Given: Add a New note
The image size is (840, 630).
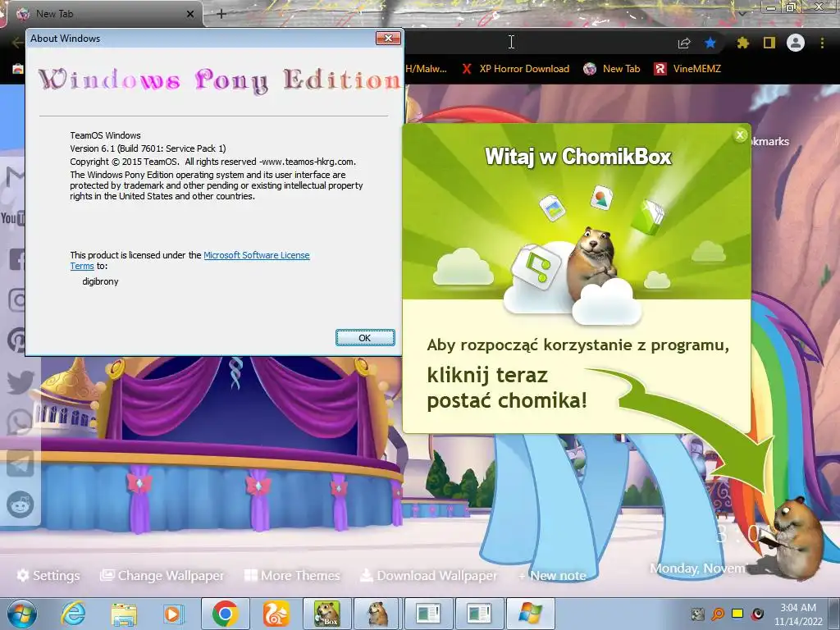Looking at the screenshot, I should point(552,575).
